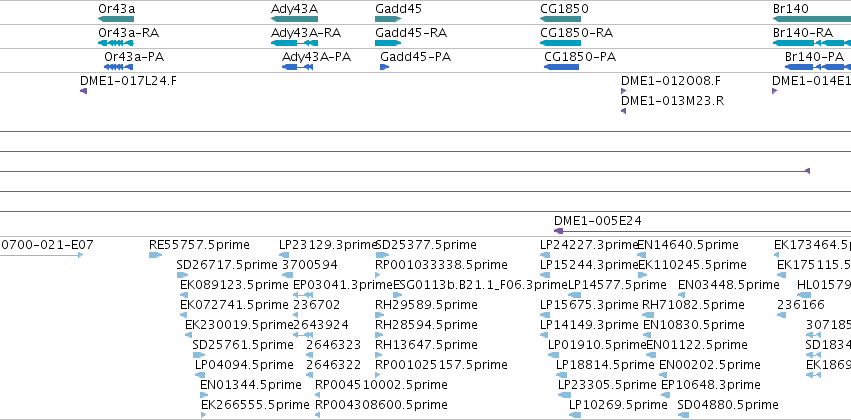Select EK266555.5prime EST
Screen dimensions: 851x420
tap(204, 415)
